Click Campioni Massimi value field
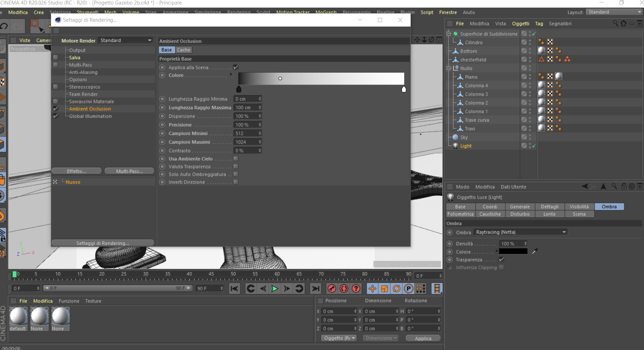Screen dimensions: 644x350 click(248, 142)
